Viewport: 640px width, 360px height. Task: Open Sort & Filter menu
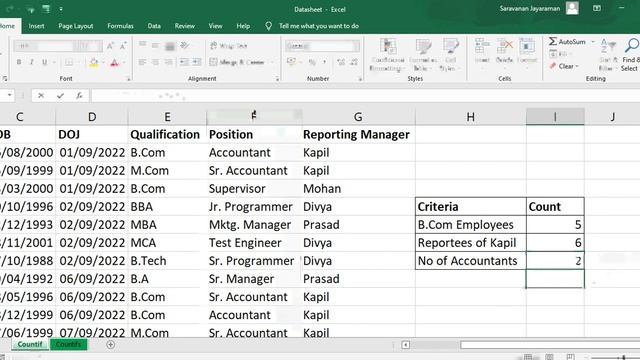(x=607, y=55)
